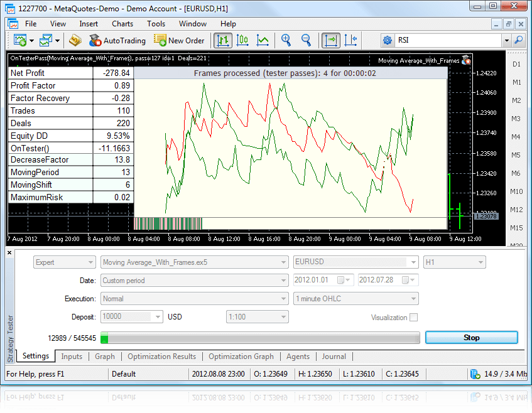This screenshot has height=413, width=532.
Task: Click the search magnifier icon
Action: point(519,40)
